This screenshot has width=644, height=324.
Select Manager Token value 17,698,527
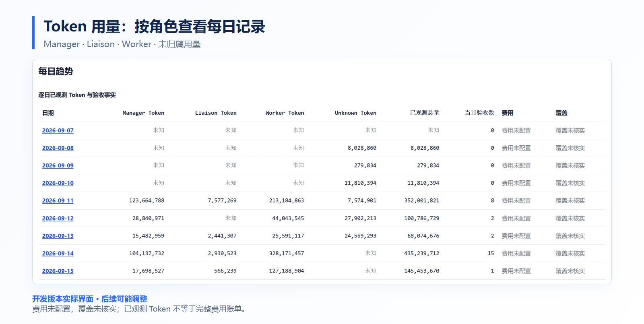tap(148, 271)
